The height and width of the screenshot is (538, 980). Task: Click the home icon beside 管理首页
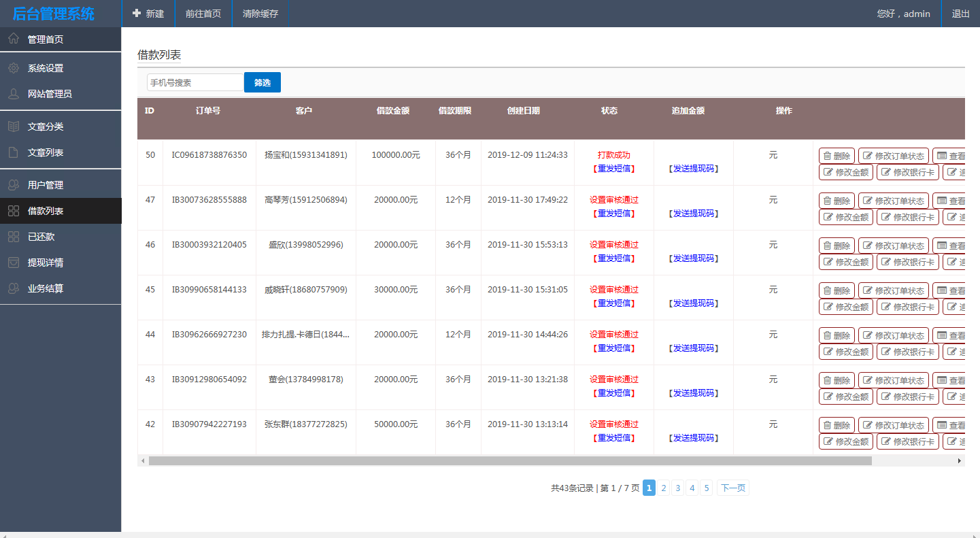point(14,39)
